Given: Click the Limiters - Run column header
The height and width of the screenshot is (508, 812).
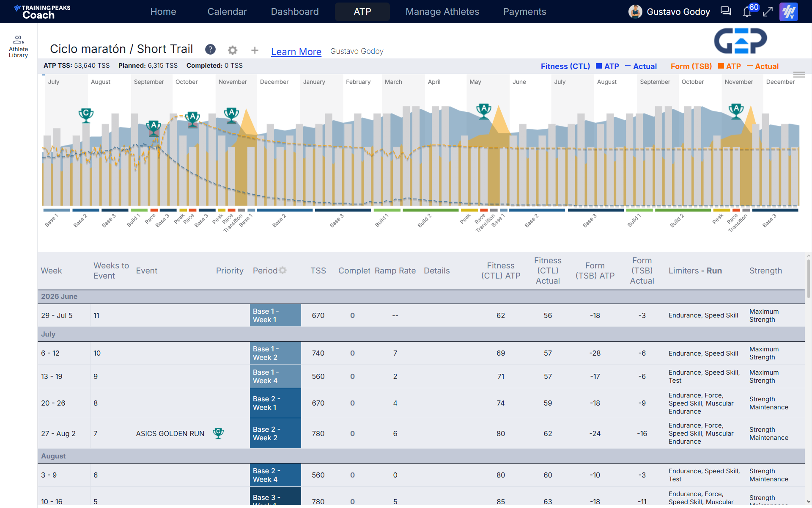Looking at the screenshot, I should click(695, 271).
